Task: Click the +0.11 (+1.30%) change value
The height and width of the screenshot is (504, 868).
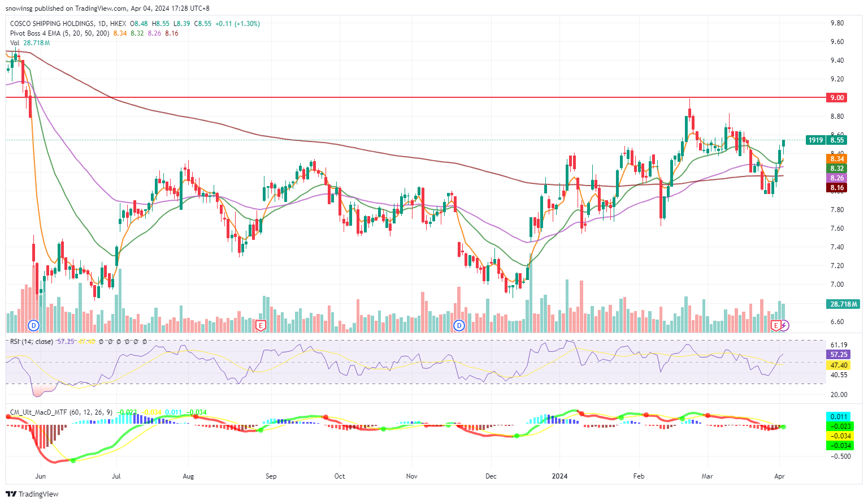Action: click(238, 24)
